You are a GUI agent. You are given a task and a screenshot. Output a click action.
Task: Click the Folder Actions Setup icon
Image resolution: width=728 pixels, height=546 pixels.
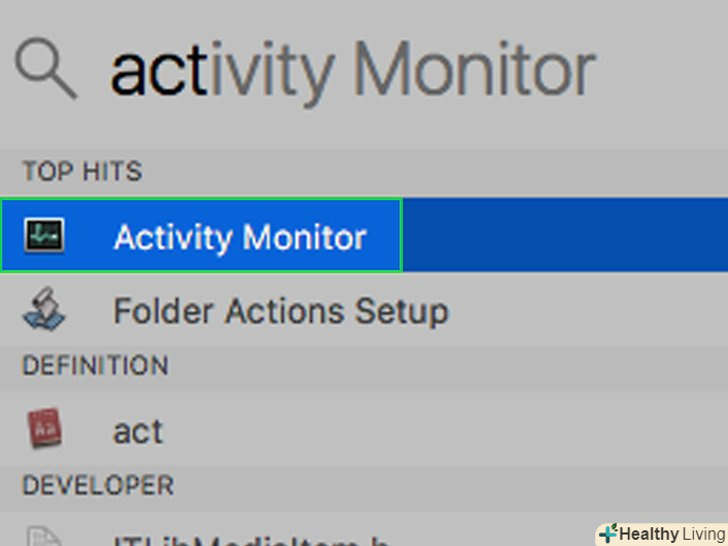point(43,310)
